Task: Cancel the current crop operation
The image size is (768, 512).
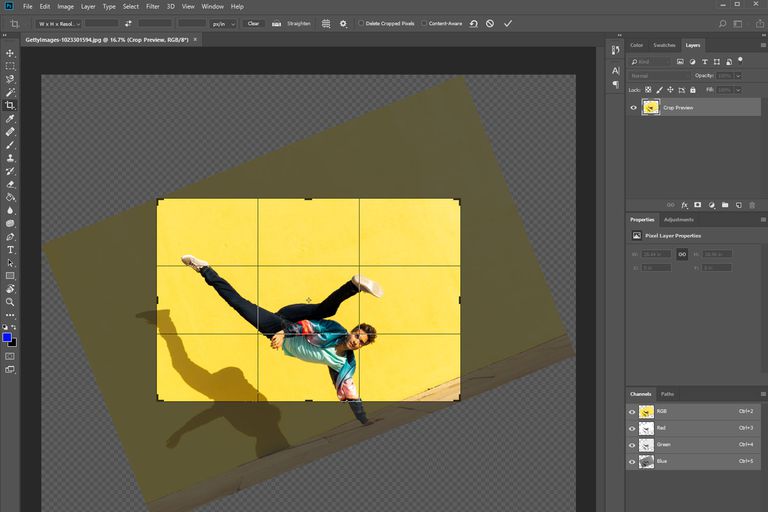Action: click(490, 24)
